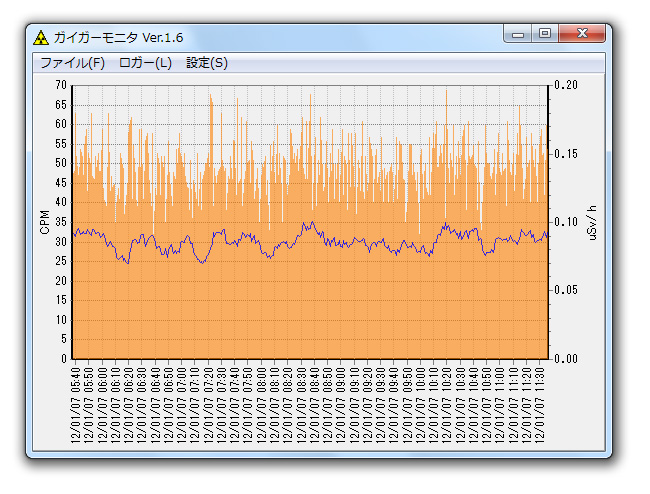Click the 12/01/07 05:40 time label
This screenshot has height=494, width=650.
pyautogui.click(x=75, y=405)
